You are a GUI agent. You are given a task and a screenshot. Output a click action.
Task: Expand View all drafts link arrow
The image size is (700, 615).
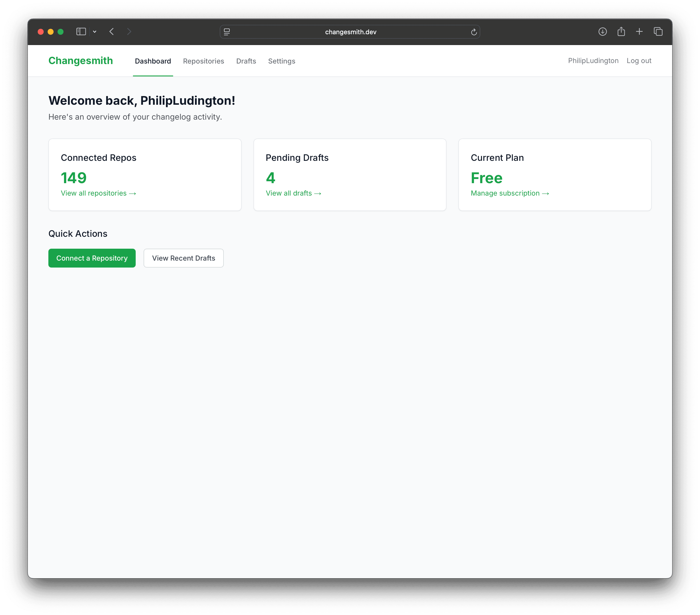[318, 193]
